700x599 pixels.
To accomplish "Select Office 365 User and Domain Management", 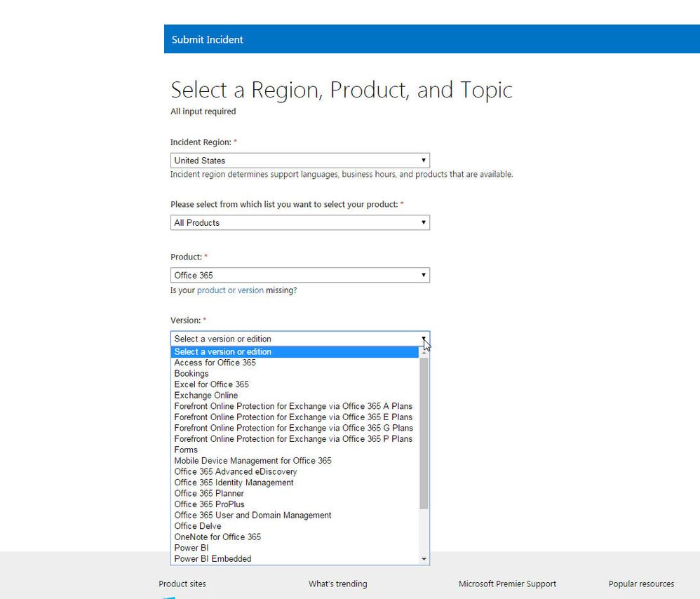I will click(x=295, y=515).
